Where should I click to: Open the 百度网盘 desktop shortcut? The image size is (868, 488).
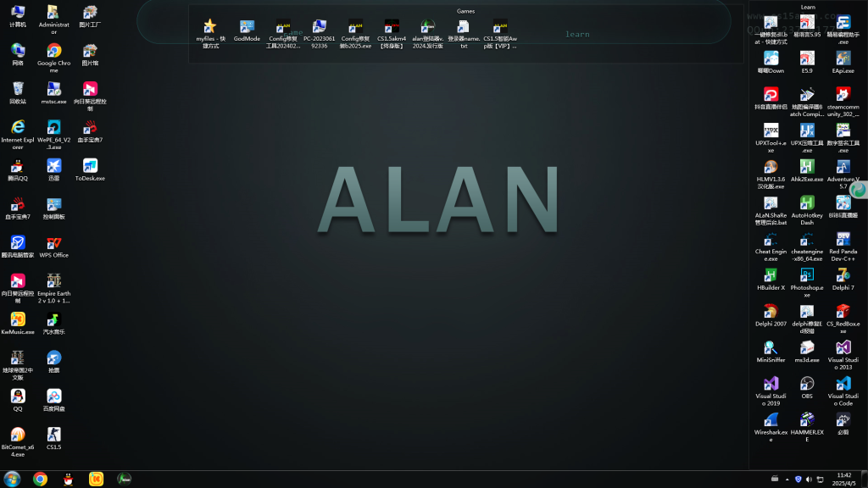pyautogui.click(x=53, y=400)
